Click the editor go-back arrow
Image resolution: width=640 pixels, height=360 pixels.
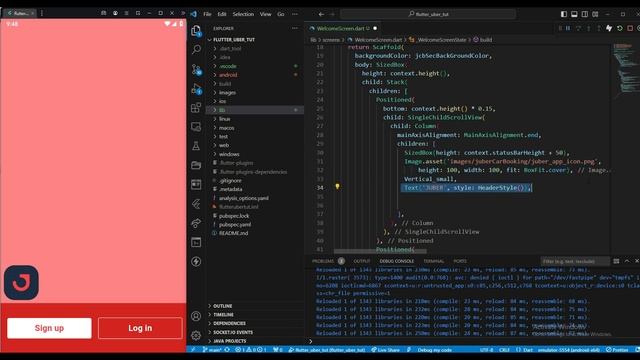321,14
